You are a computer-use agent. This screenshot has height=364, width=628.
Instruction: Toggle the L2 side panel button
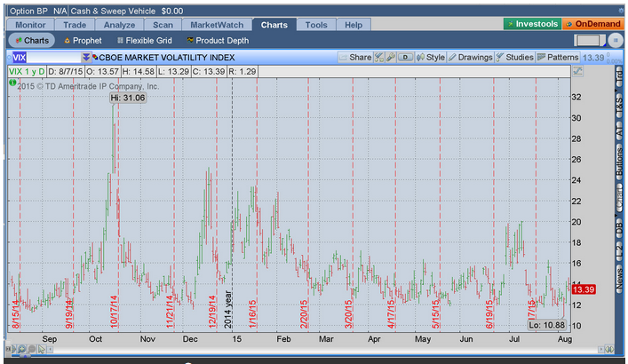619,250
